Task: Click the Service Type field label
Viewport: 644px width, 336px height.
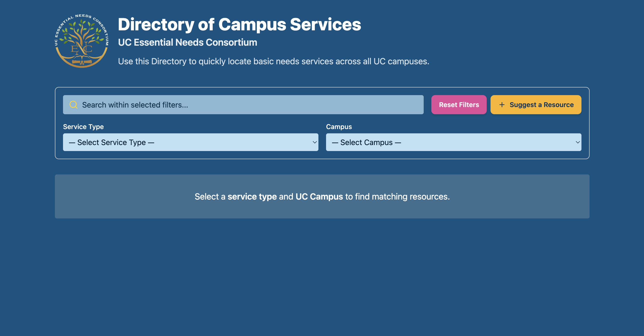Action: coord(83,127)
